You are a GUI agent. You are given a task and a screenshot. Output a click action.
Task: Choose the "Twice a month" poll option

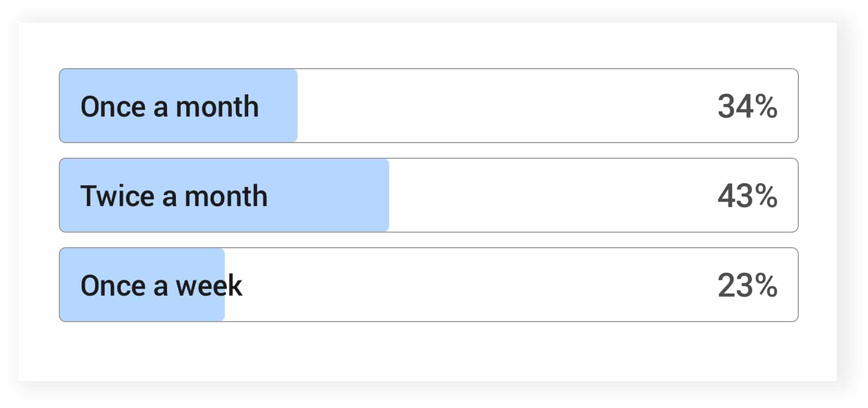click(428, 195)
